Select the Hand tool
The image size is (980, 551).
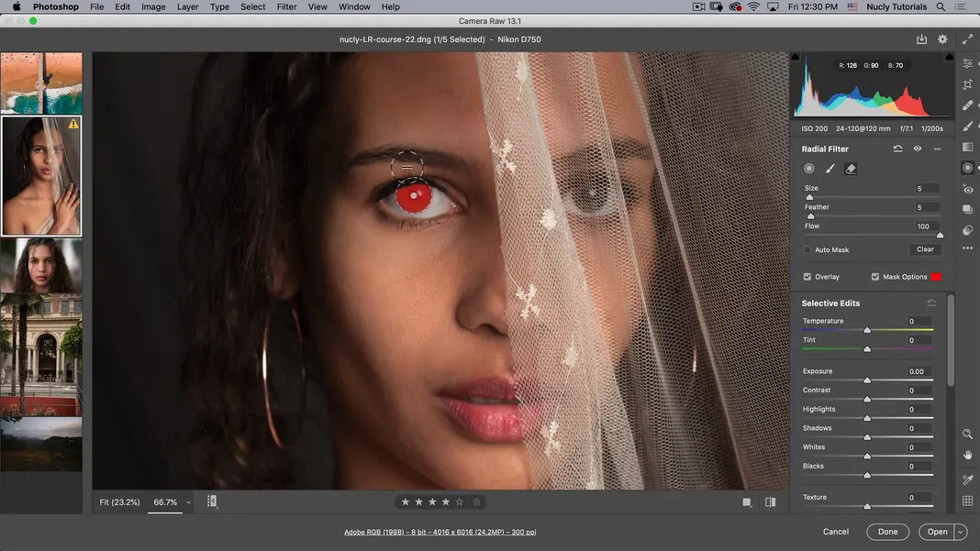click(967, 456)
